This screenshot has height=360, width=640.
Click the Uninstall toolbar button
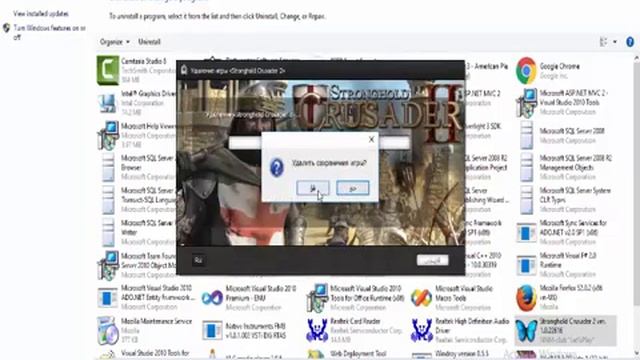(149, 42)
